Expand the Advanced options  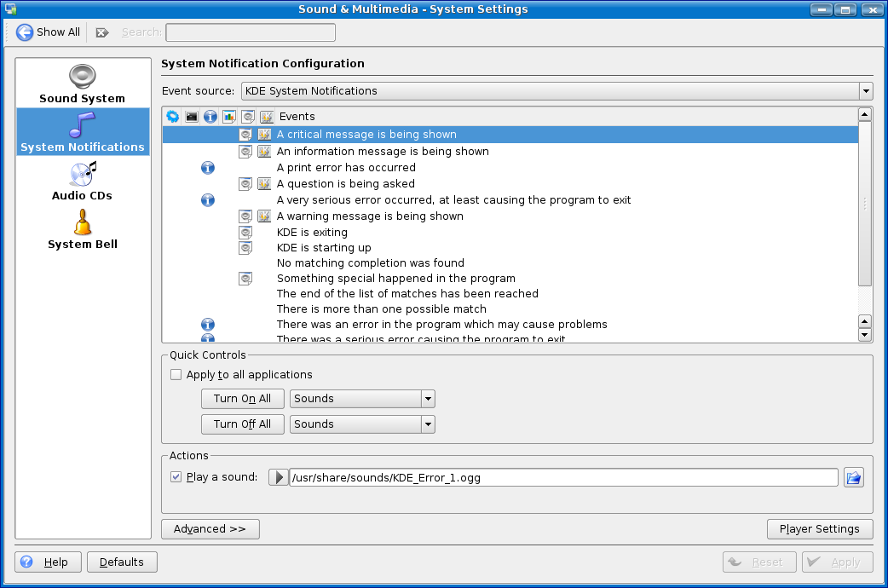coord(210,529)
